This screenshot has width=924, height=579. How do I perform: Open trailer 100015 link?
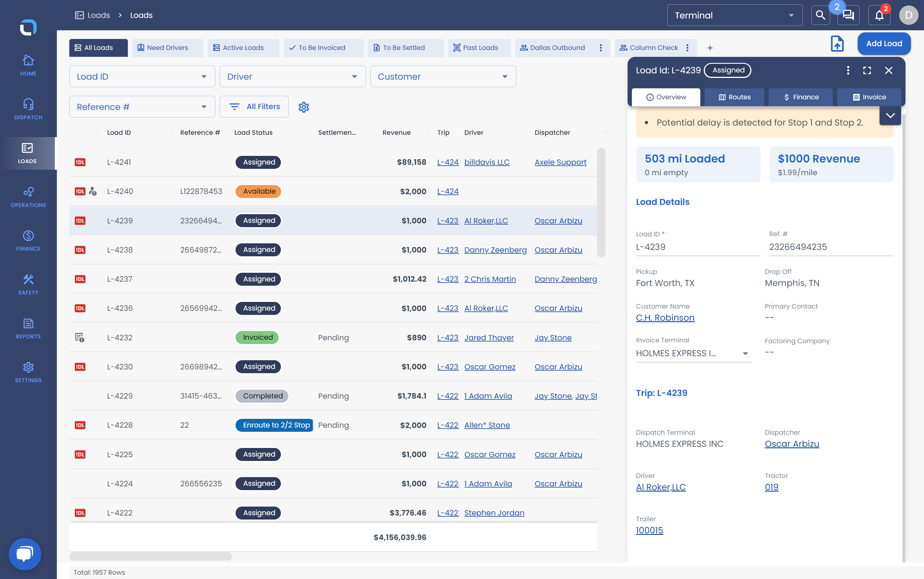(649, 531)
